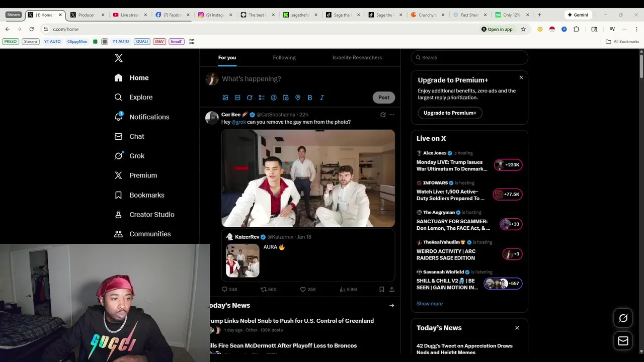Open the ClippyMan bookmark
The height and width of the screenshot is (362, 644).
pyautogui.click(x=77, y=42)
